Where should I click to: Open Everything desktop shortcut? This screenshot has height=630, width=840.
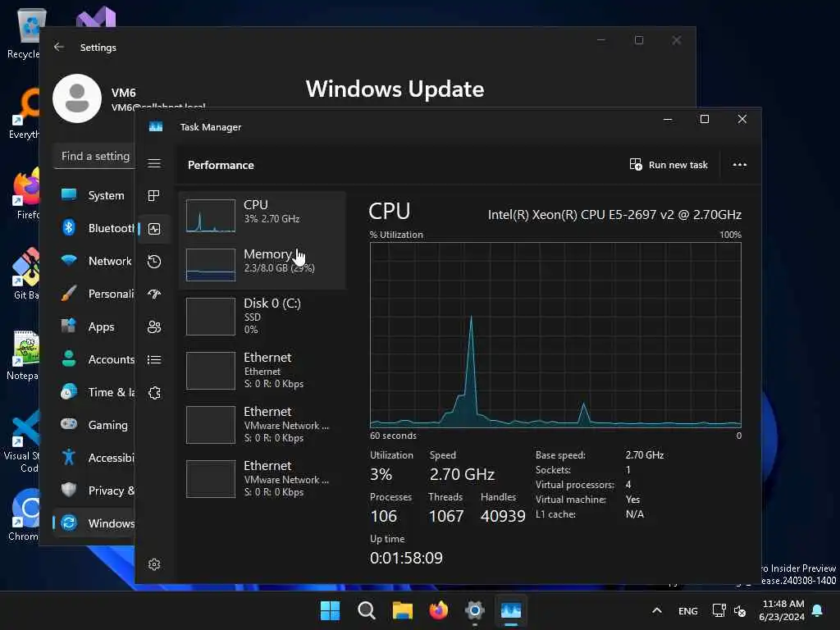click(x=24, y=115)
